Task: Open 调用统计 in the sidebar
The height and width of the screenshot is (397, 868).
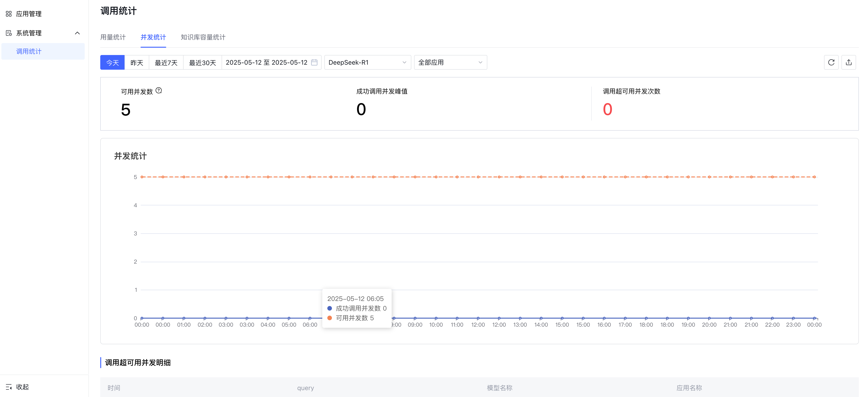Action: (29, 51)
